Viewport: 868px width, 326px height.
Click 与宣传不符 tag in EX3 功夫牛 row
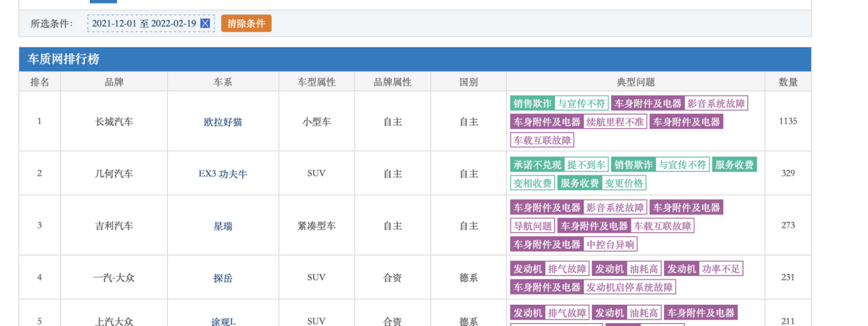coord(682,165)
